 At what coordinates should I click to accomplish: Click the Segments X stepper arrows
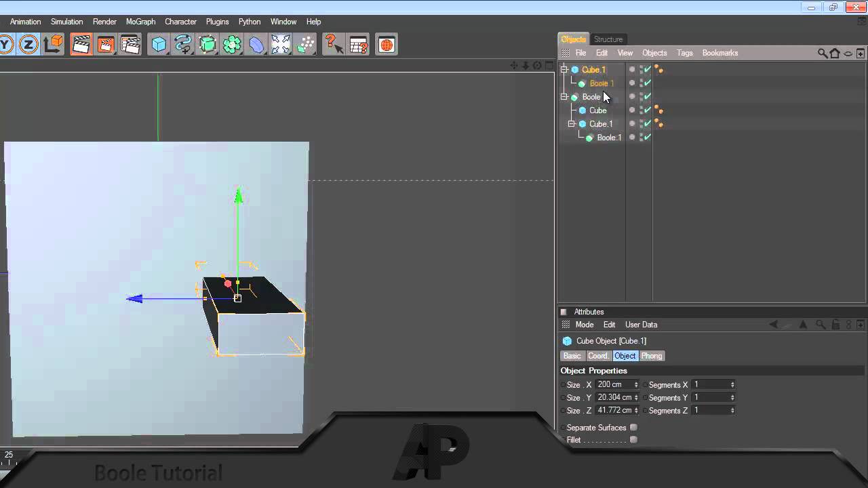point(732,384)
